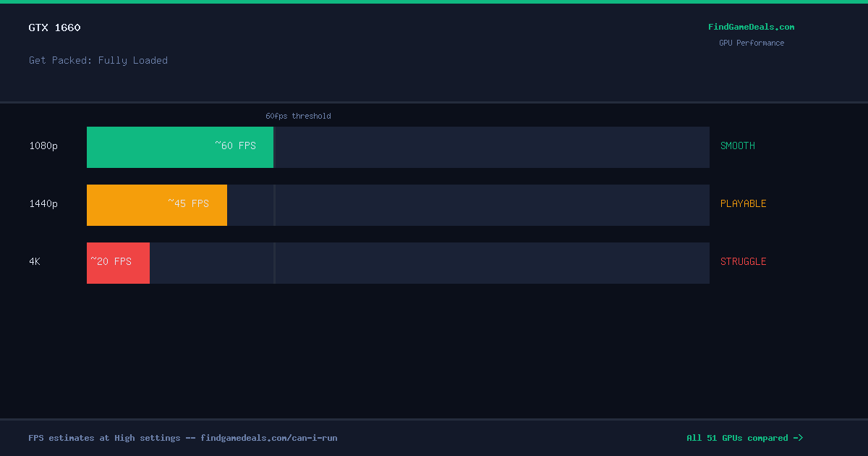Click the SMOOTH rating label
This screenshot has width=868, height=456.
point(738,145)
